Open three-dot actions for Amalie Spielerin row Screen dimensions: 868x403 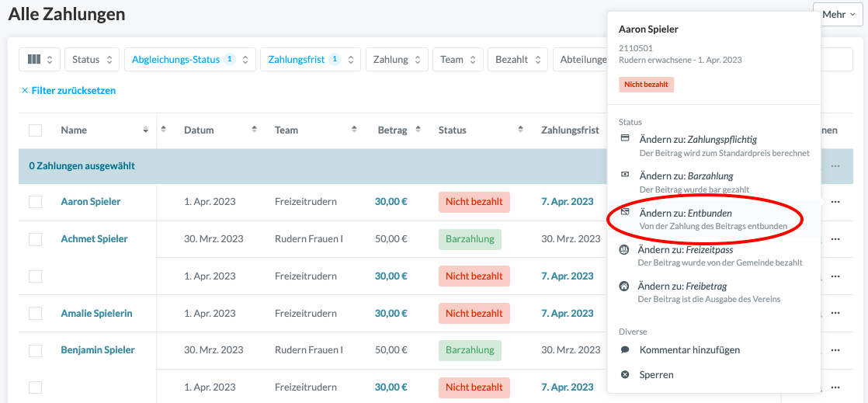click(x=835, y=314)
